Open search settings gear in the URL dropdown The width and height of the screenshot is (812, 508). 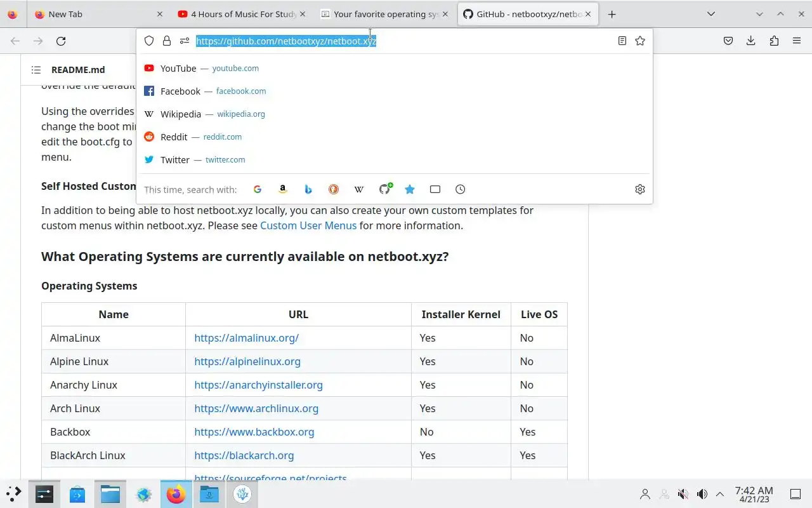click(640, 189)
